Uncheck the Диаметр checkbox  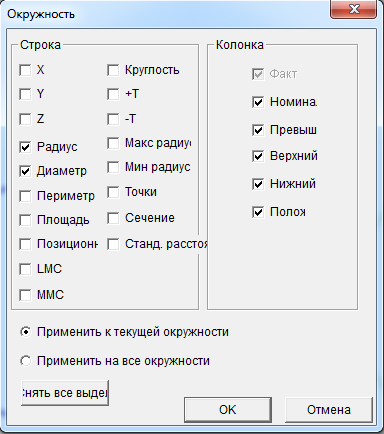[x=25, y=171]
